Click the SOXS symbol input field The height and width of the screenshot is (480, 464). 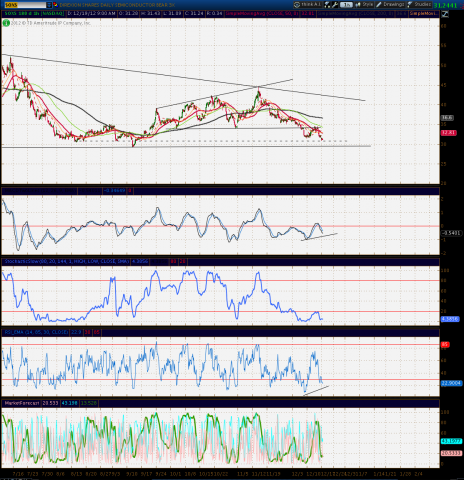[24, 5]
